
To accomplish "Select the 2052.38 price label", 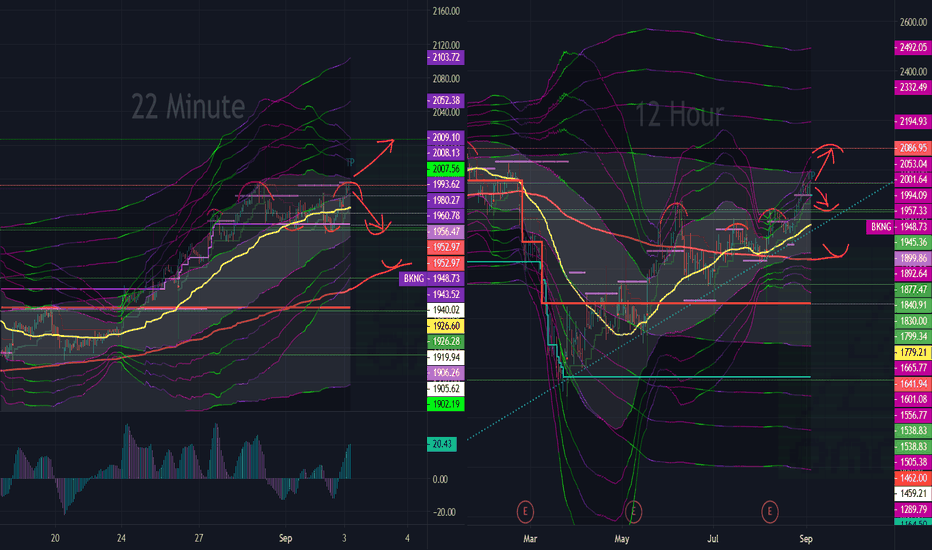I will [445, 100].
